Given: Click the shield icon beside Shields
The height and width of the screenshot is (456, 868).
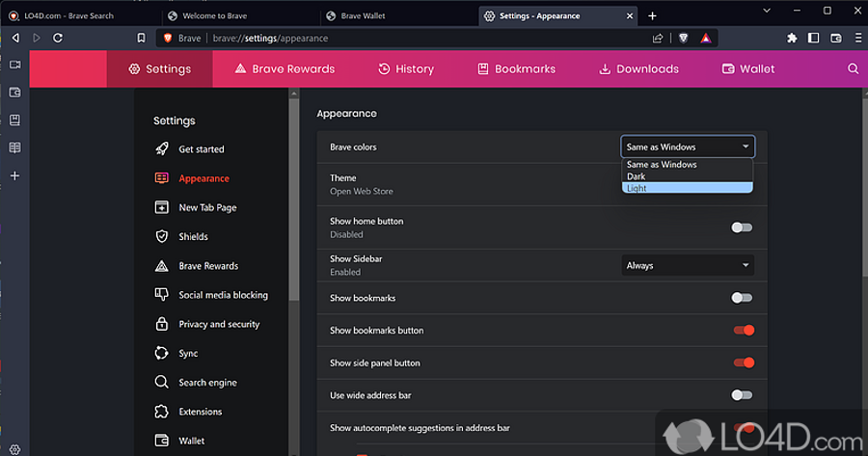Looking at the screenshot, I should pyautogui.click(x=162, y=236).
